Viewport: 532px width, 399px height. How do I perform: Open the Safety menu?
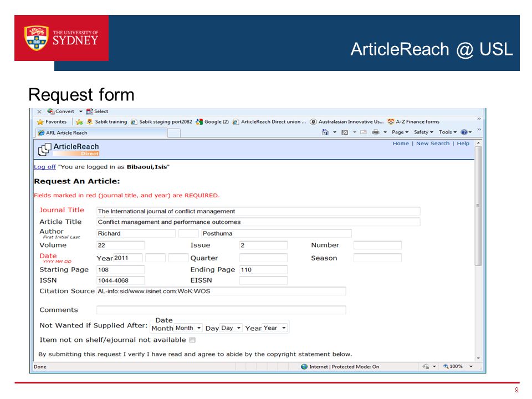[423, 132]
